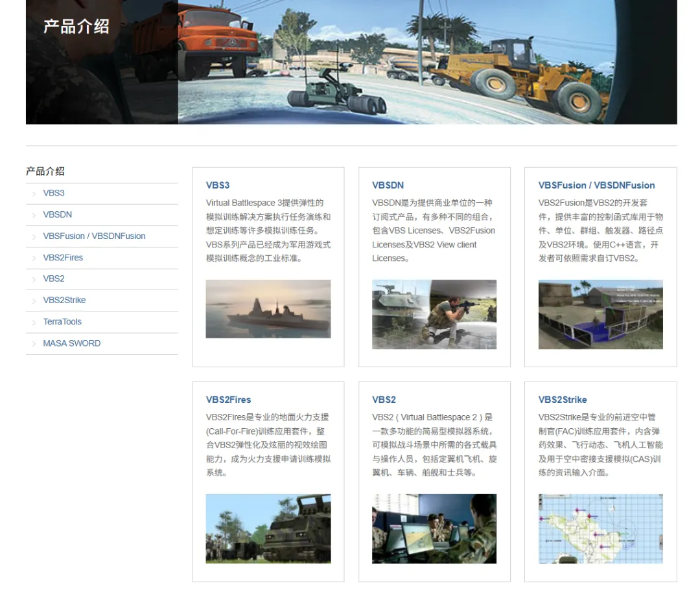
Task: Open the VBS2 card title
Action: [384, 400]
